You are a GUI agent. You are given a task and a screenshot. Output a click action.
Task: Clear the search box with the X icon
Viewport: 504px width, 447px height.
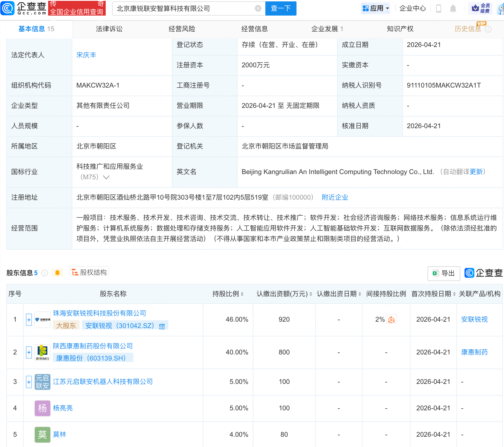coord(258,8)
